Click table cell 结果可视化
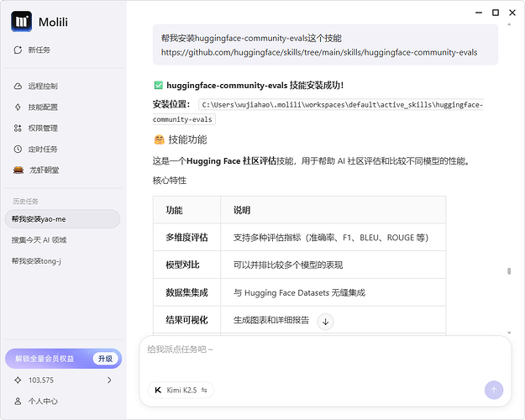 (186, 320)
